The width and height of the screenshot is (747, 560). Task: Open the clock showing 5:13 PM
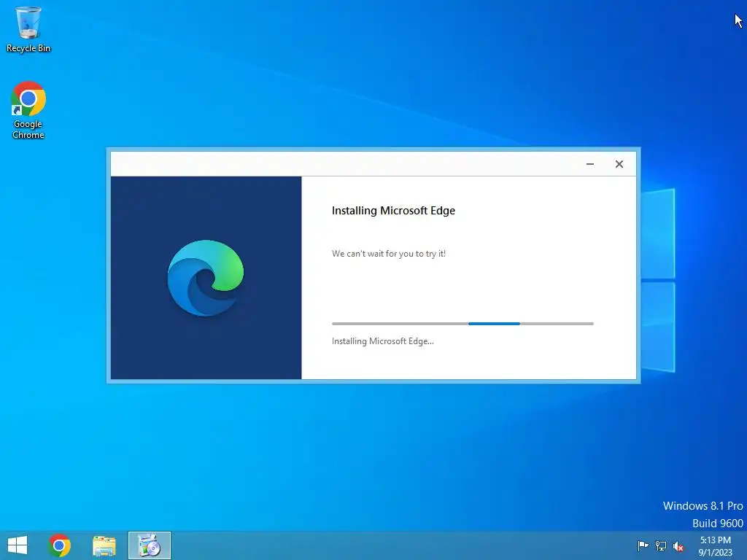pyautogui.click(x=715, y=545)
